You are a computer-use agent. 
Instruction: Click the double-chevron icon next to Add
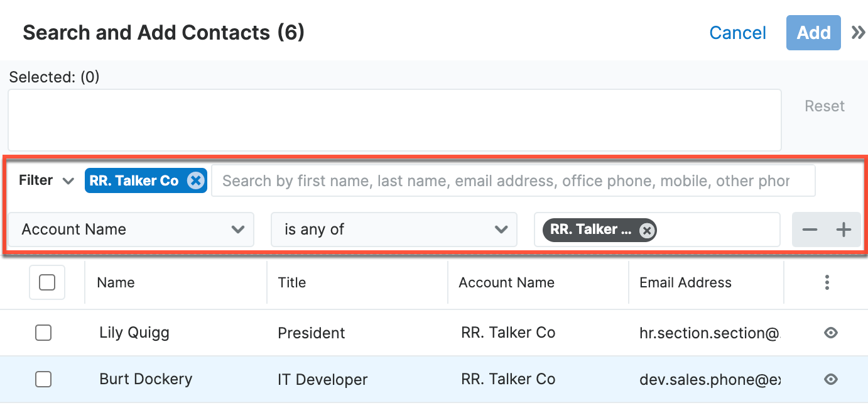858,32
